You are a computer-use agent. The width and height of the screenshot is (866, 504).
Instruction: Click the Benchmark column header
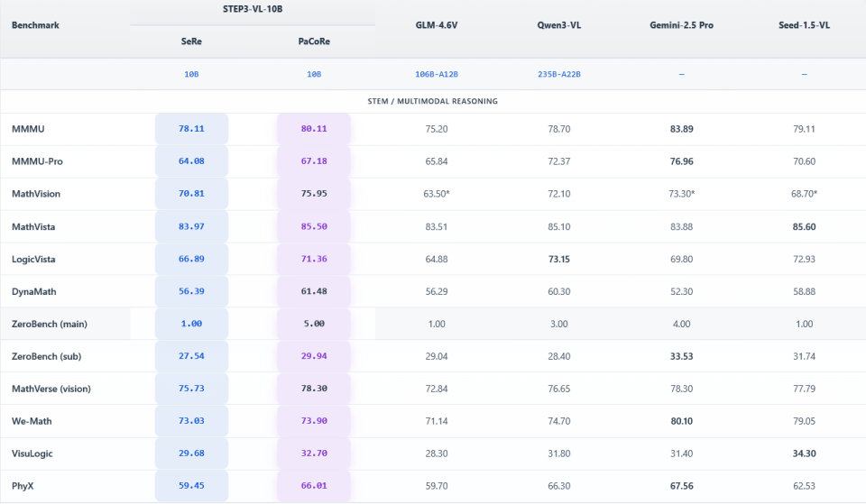click(x=35, y=25)
